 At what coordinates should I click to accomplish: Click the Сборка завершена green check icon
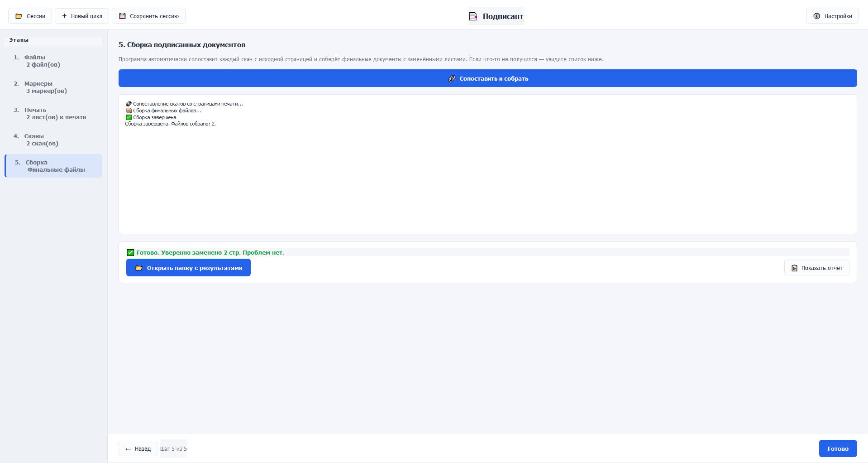pos(129,117)
